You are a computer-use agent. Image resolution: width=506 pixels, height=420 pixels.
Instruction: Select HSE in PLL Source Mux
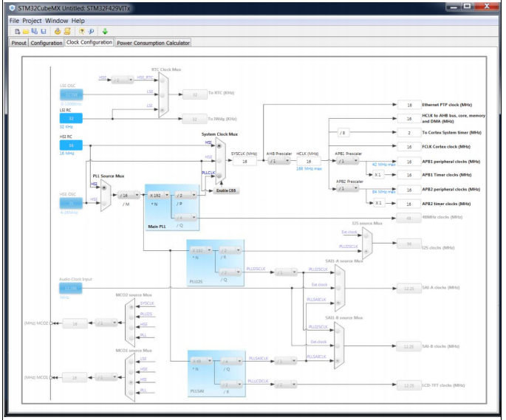pos(104,203)
